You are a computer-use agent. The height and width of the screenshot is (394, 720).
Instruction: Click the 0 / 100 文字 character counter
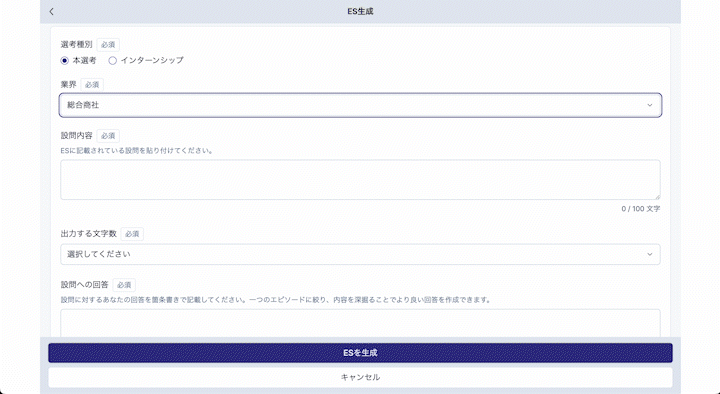tap(641, 209)
